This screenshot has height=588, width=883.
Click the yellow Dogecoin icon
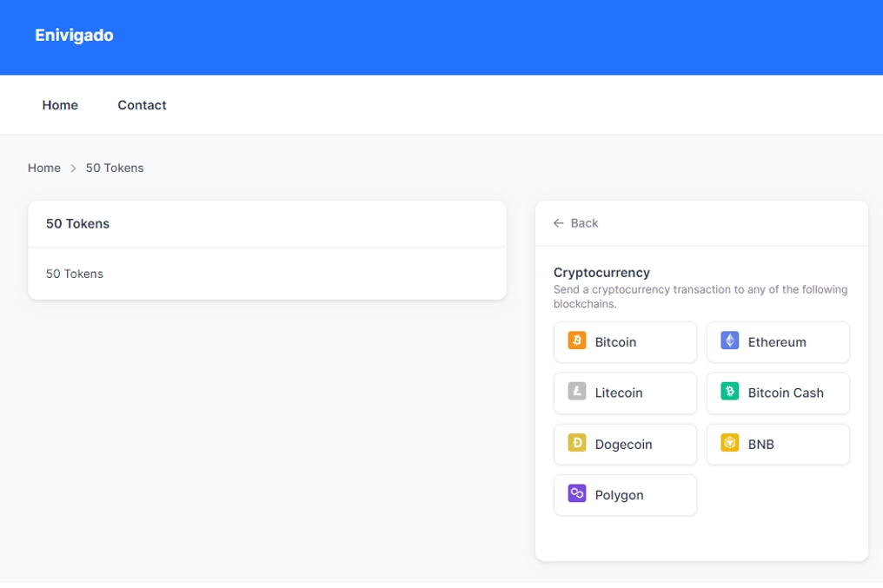tap(577, 443)
